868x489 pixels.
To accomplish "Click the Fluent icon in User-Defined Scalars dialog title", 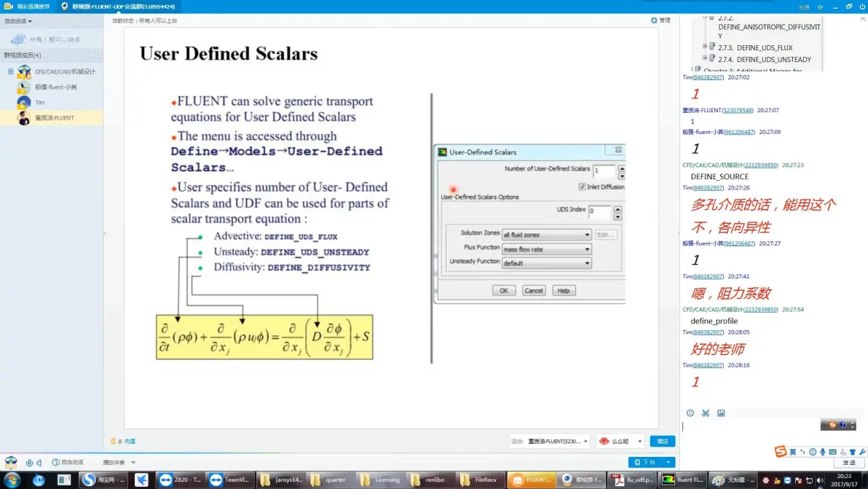I will [x=442, y=152].
